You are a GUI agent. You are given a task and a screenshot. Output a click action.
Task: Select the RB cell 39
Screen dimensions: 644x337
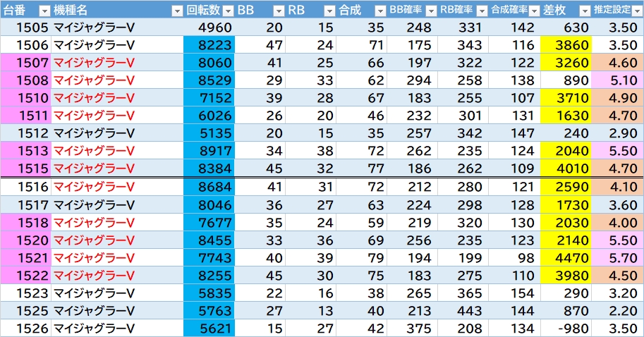coord(310,258)
